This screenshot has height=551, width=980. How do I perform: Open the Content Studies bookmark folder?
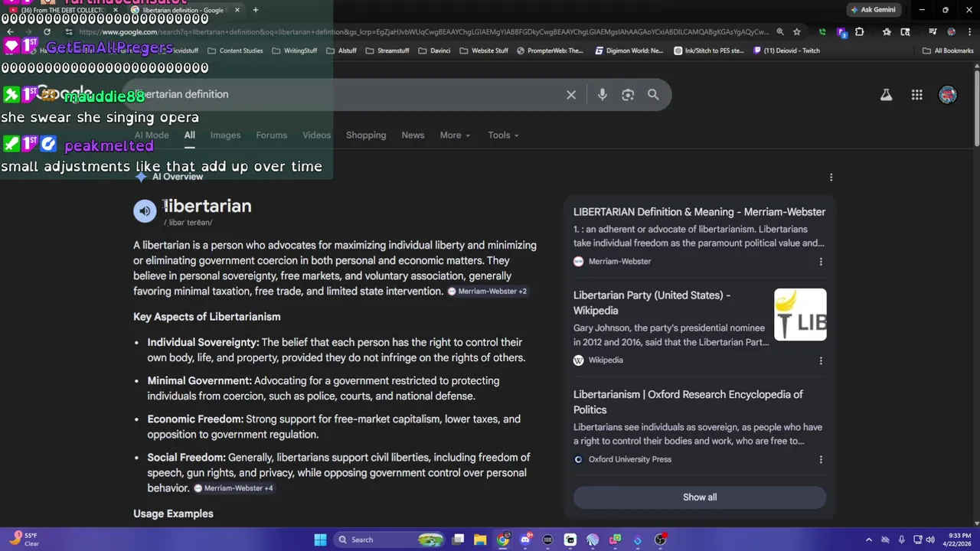(235, 51)
